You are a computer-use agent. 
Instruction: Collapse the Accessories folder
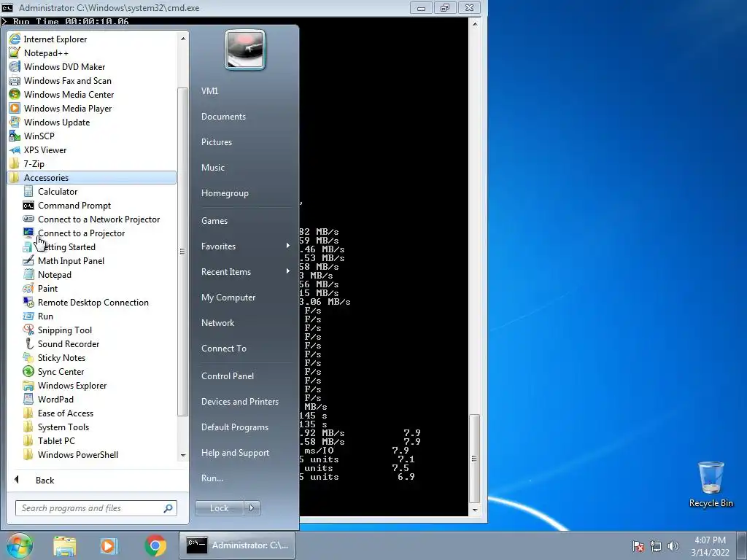coord(92,177)
